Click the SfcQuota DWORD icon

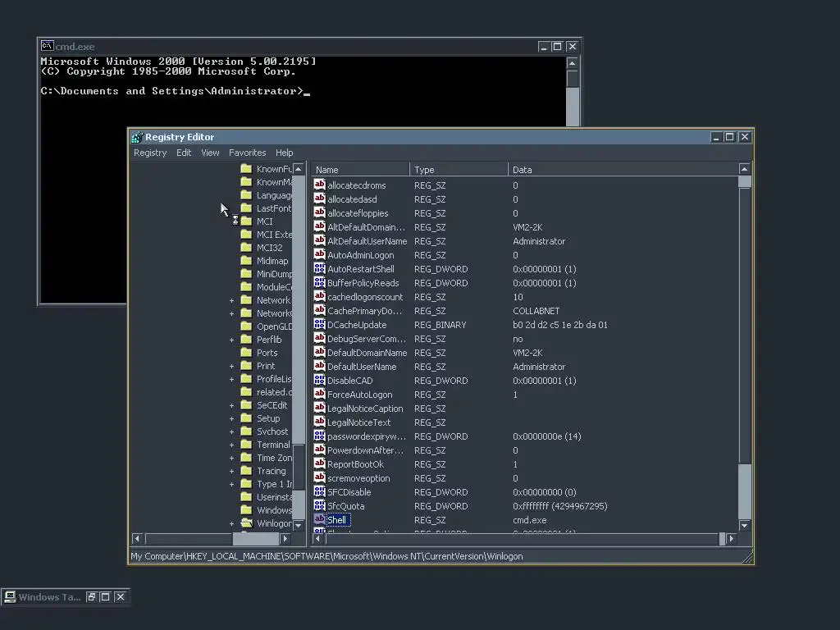(x=319, y=505)
